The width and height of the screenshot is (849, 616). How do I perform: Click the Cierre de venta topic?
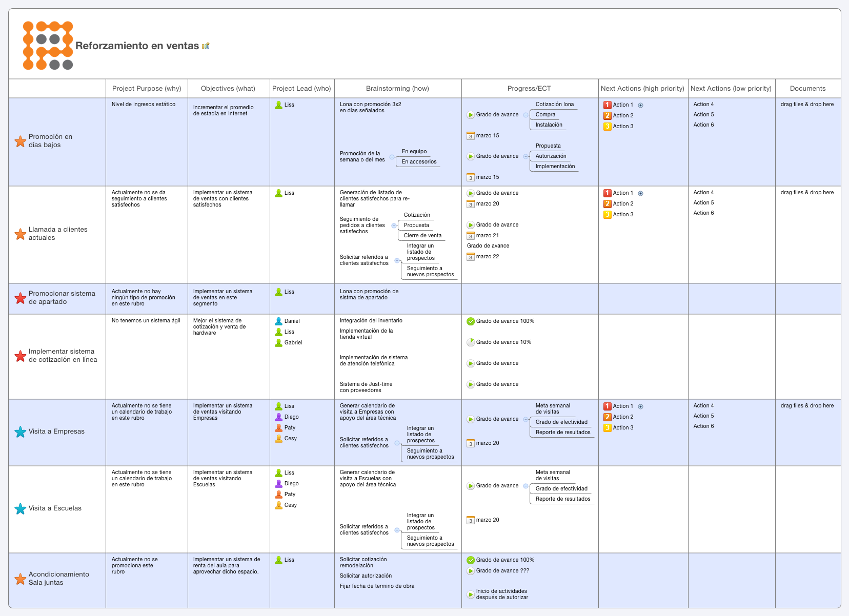click(x=422, y=236)
